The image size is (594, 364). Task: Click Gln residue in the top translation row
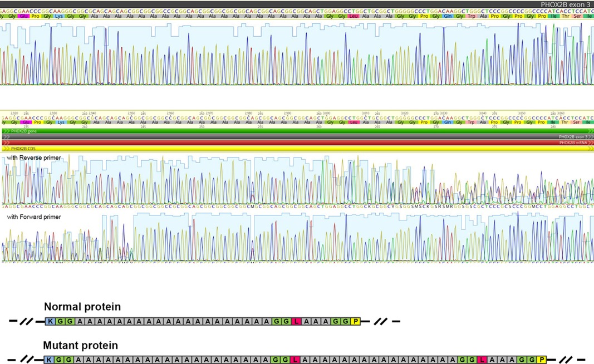448,16
